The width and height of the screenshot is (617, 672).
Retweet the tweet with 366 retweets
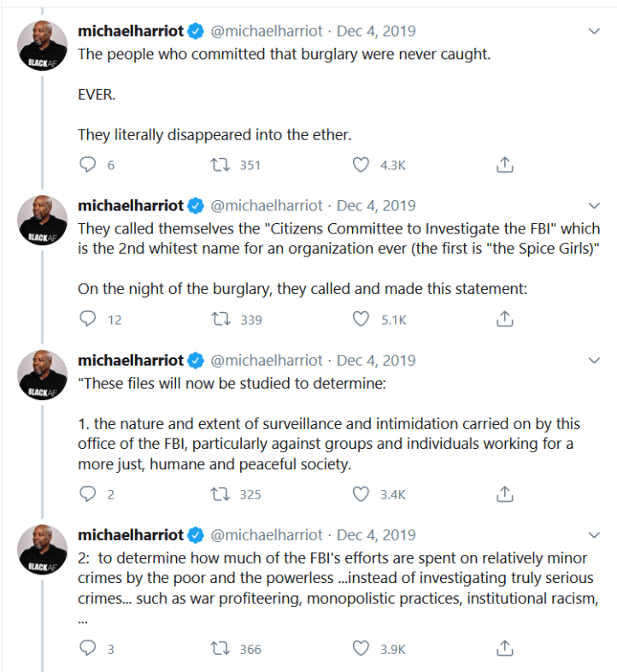(220, 649)
